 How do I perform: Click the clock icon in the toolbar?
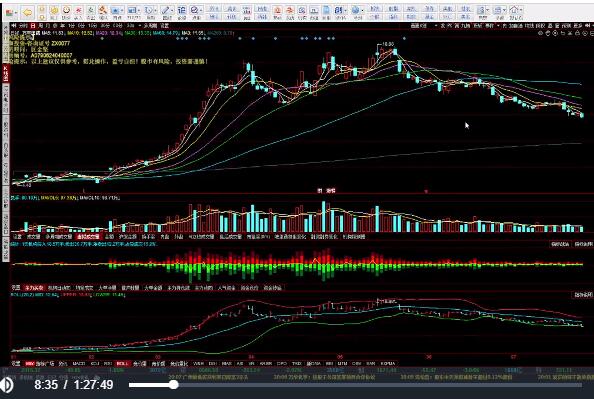pos(66,10)
